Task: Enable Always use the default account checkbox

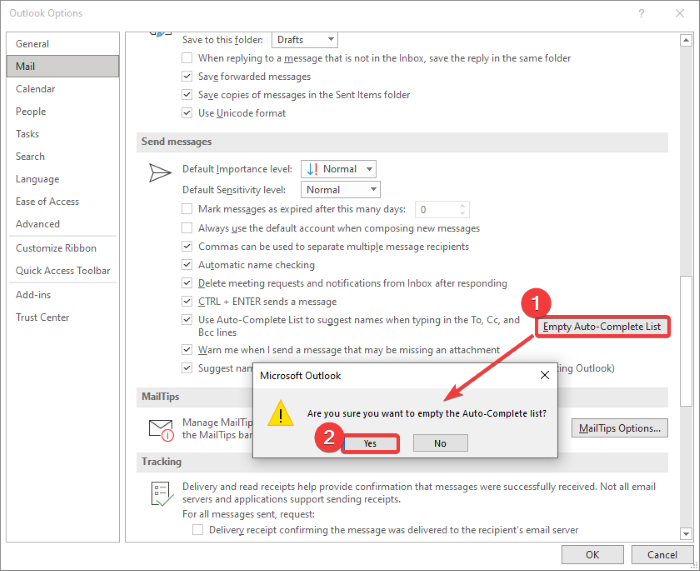Action: pyautogui.click(x=187, y=228)
